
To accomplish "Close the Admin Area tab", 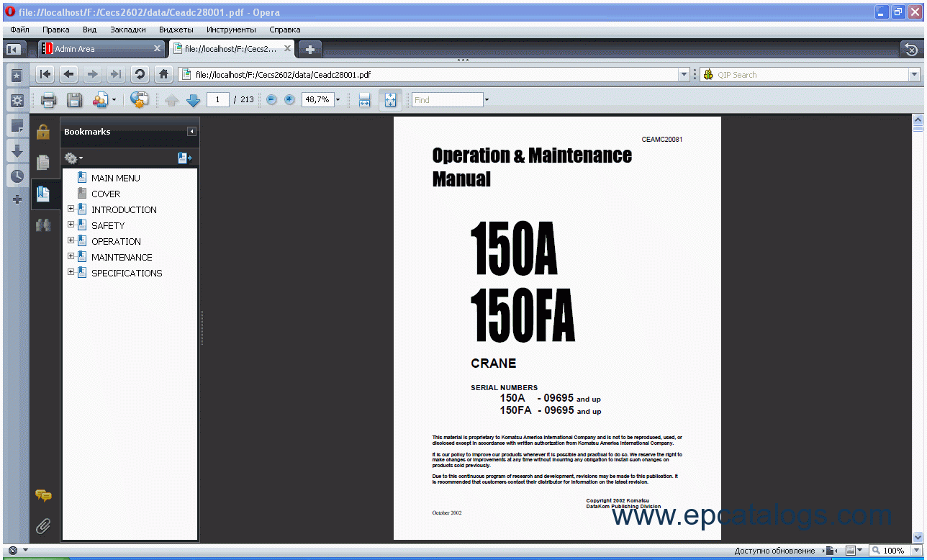I will click(158, 49).
